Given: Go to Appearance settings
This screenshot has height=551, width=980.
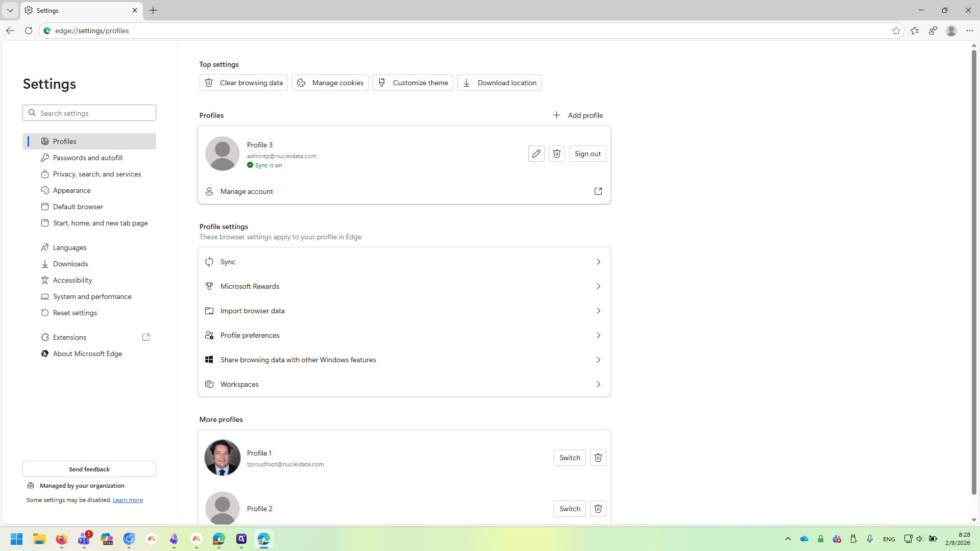Looking at the screenshot, I should click(89, 190).
